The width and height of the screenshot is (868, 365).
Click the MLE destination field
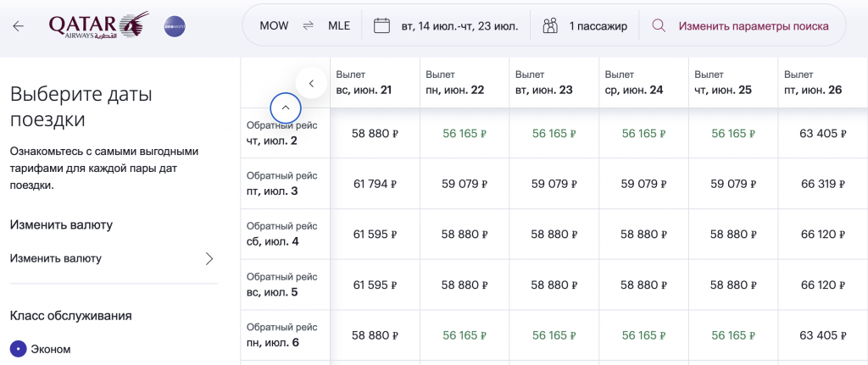click(338, 26)
